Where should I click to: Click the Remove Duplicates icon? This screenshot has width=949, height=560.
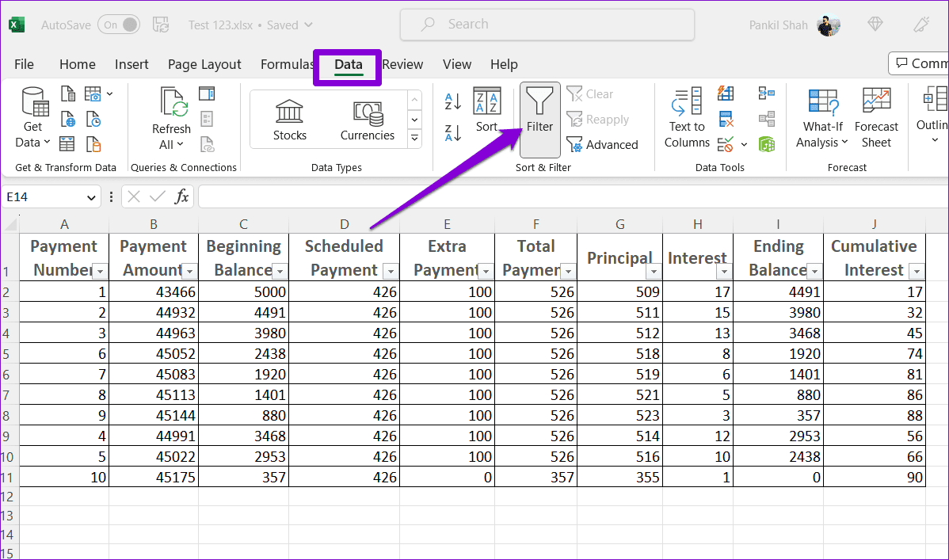725,119
